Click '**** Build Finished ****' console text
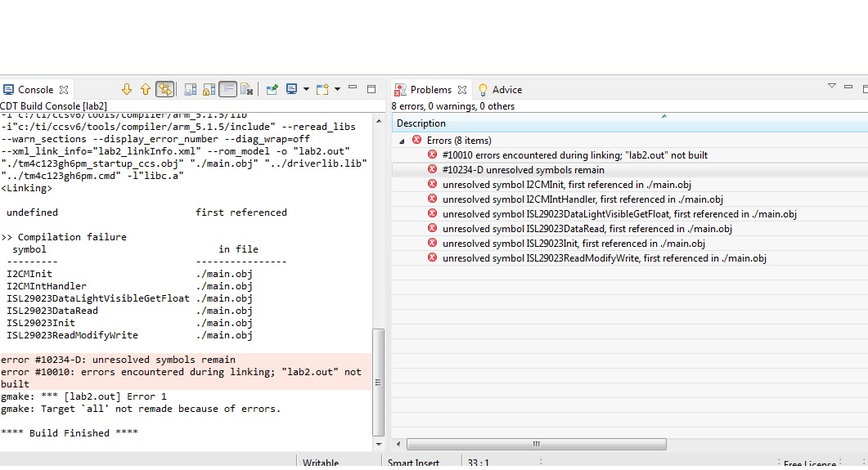Viewport: 868px width, 470px height. tap(70, 433)
